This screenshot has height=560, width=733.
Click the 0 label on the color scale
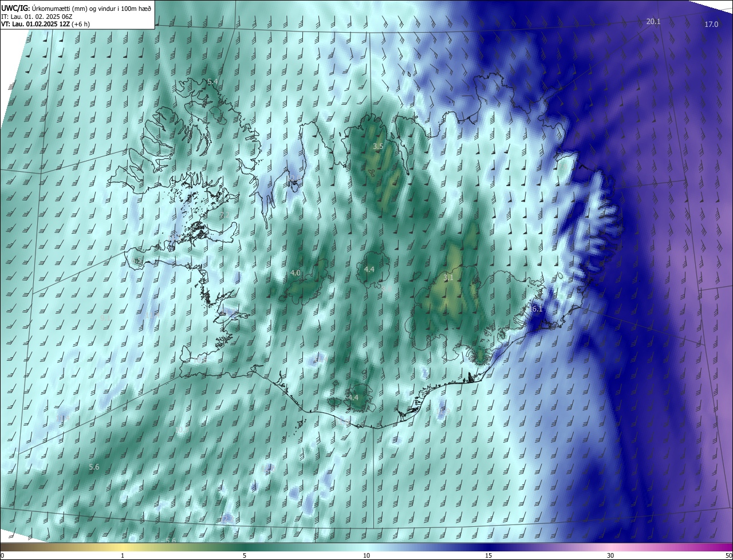[x=2, y=556]
